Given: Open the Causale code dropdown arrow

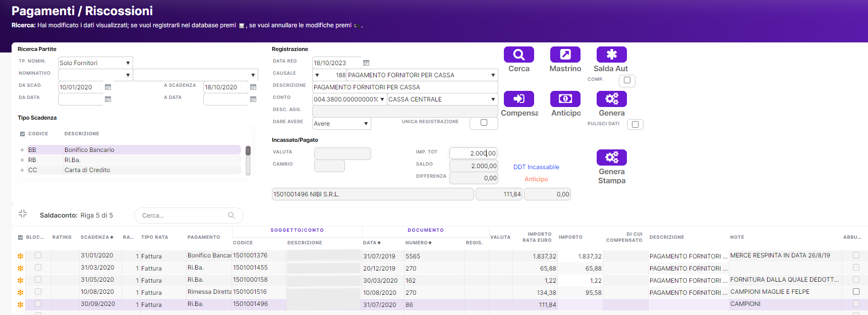Looking at the screenshot, I should click(x=317, y=75).
